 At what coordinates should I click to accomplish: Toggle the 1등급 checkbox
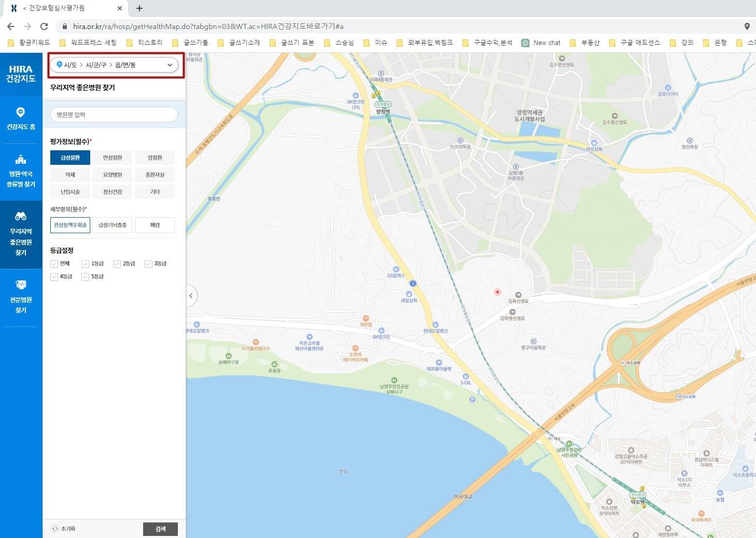86,264
